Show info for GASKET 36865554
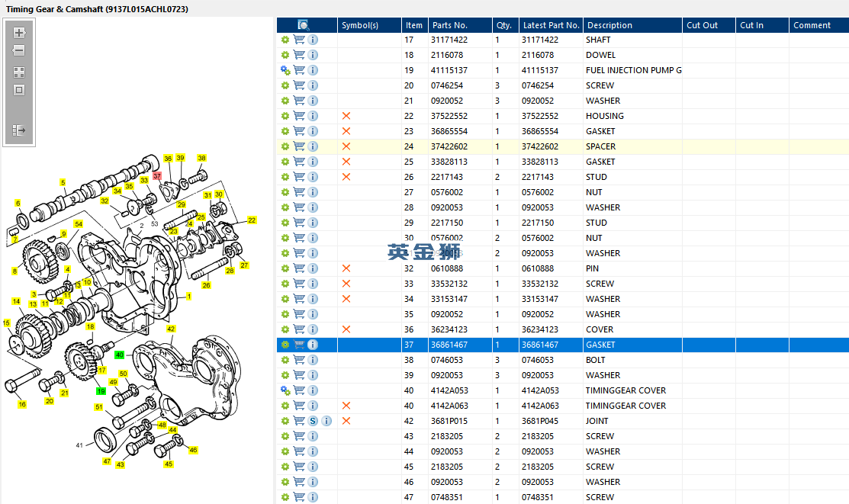The image size is (849, 504). click(313, 131)
